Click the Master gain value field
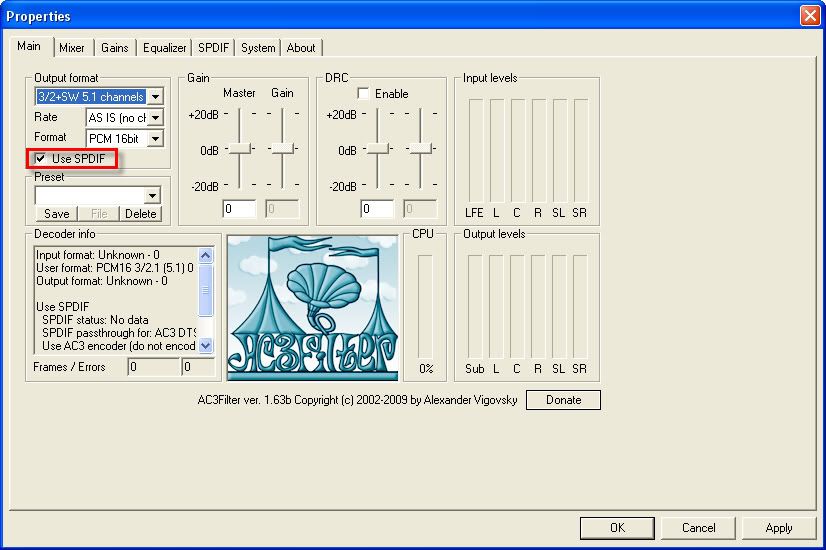Screen dimensions: 826x550 pyautogui.click(x=239, y=209)
